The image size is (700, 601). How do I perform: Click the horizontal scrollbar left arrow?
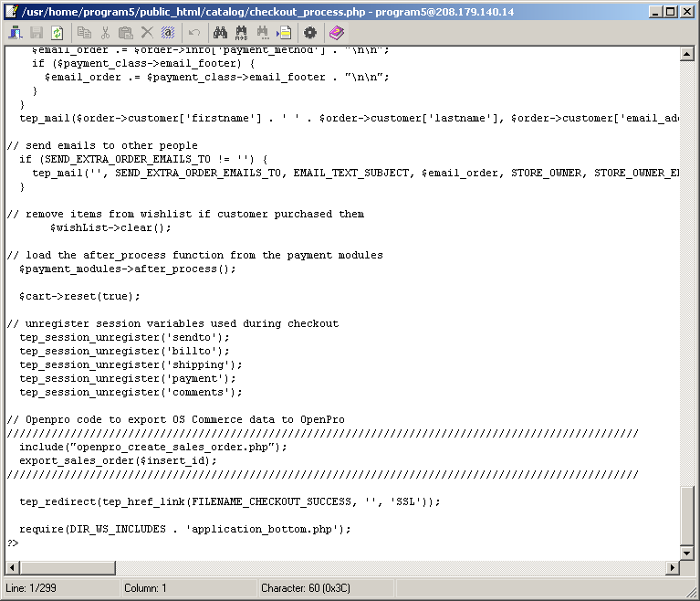(11, 568)
